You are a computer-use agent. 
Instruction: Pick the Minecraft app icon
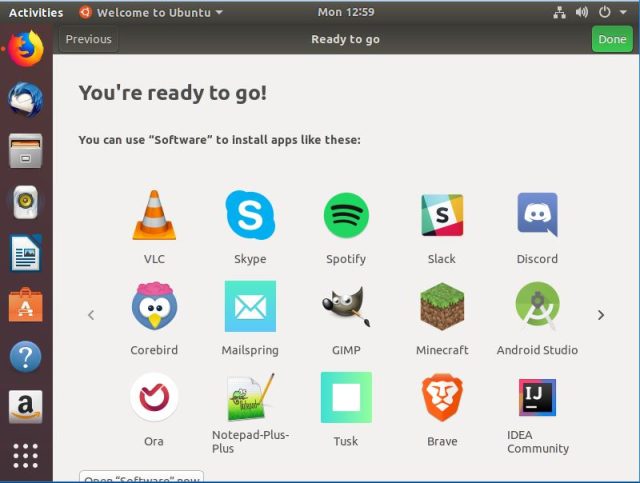coord(442,306)
